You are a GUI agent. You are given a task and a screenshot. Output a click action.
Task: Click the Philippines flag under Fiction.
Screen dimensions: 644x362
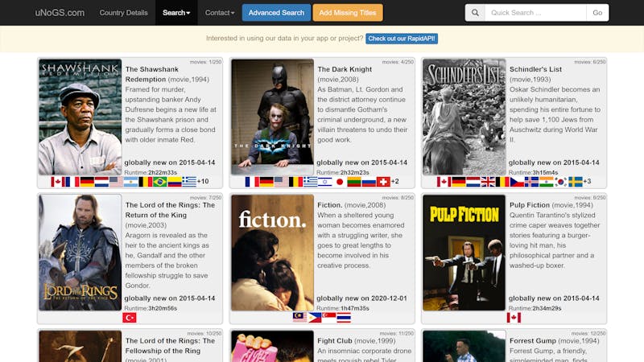(x=315, y=317)
